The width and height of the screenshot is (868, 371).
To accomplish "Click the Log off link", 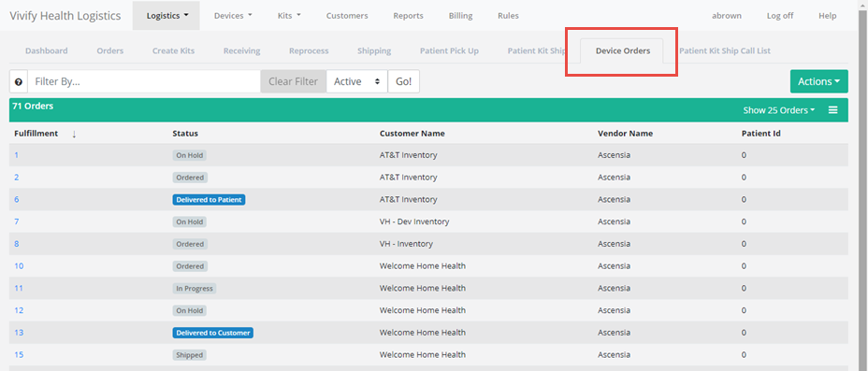I will click(x=780, y=16).
